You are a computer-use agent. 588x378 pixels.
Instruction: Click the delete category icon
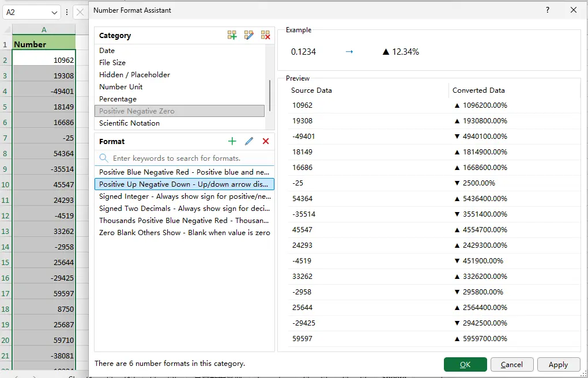click(266, 35)
